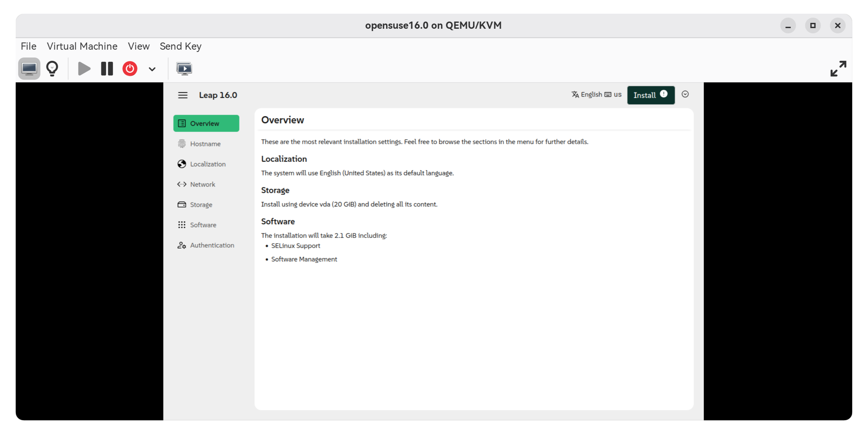The height and width of the screenshot is (438, 868).
Task: Toggle the hamburger sidebar menu icon
Action: pyautogui.click(x=183, y=95)
